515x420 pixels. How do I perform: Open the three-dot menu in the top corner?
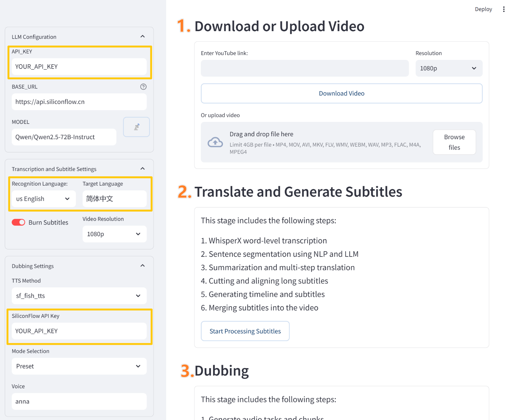[504, 9]
